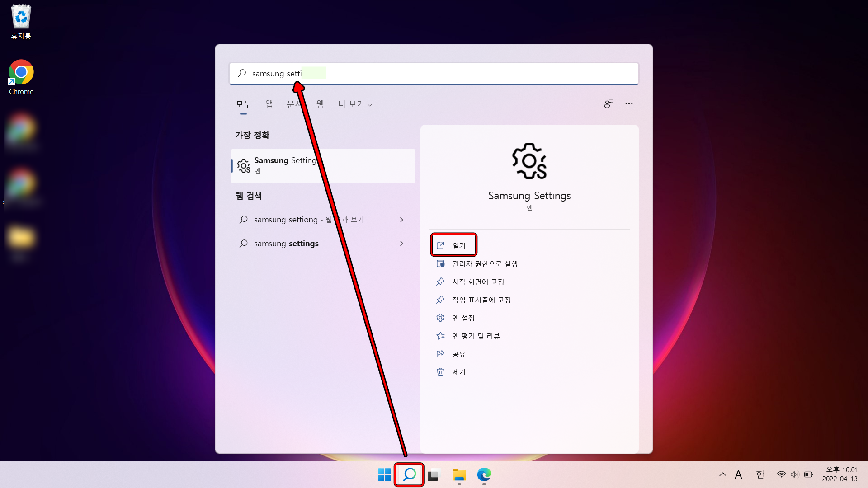
Task: Click the Windows Start menu button
Action: (x=384, y=475)
